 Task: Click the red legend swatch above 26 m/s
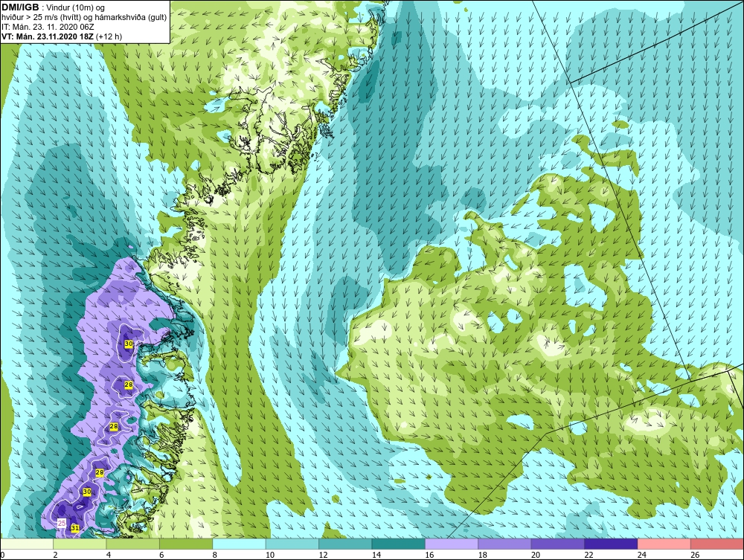[717, 544]
